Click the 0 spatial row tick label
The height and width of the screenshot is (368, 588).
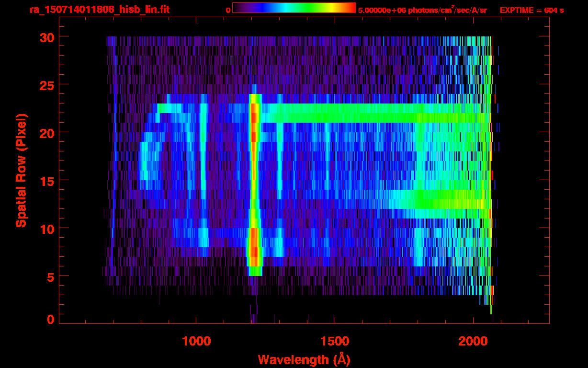tap(51, 319)
